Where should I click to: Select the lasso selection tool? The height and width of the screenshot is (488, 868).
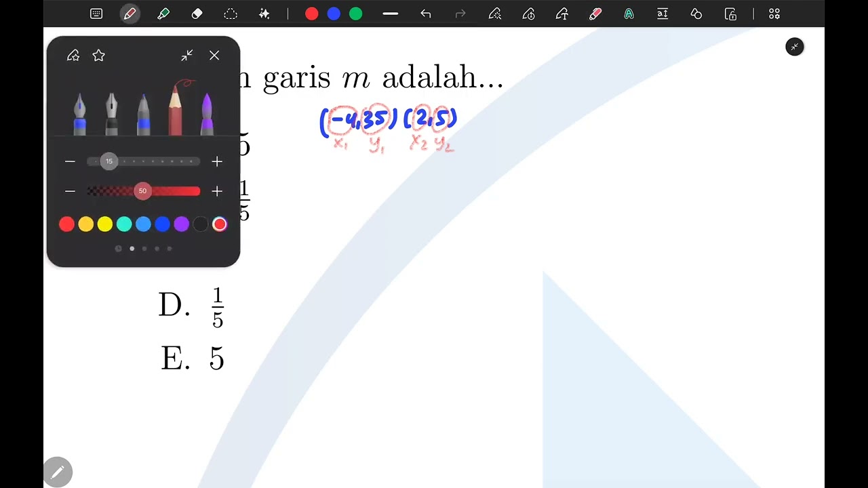tap(231, 14)
